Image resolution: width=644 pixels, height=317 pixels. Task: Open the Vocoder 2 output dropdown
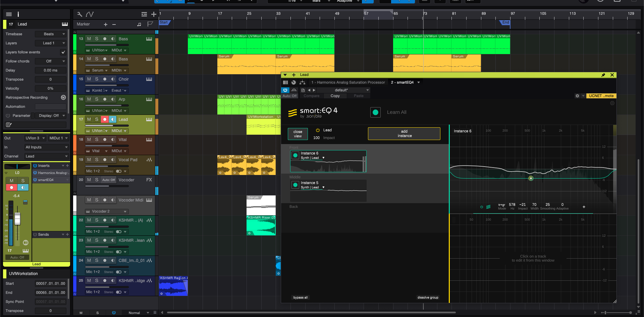coord(107,212)
